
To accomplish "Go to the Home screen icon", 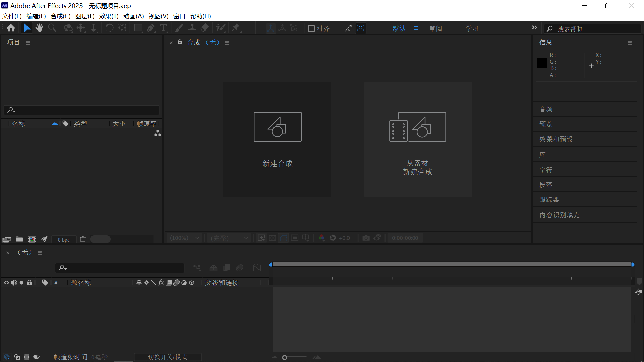I will [x=11, y=28].
